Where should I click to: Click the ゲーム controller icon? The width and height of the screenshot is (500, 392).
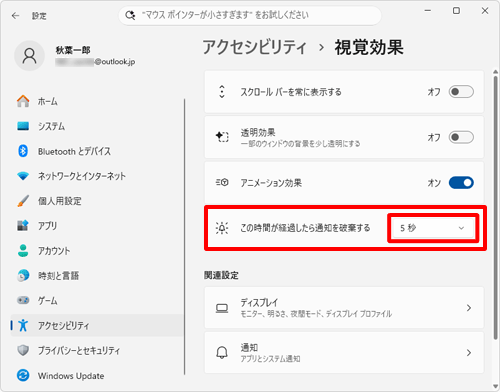[x=23, y=300]
